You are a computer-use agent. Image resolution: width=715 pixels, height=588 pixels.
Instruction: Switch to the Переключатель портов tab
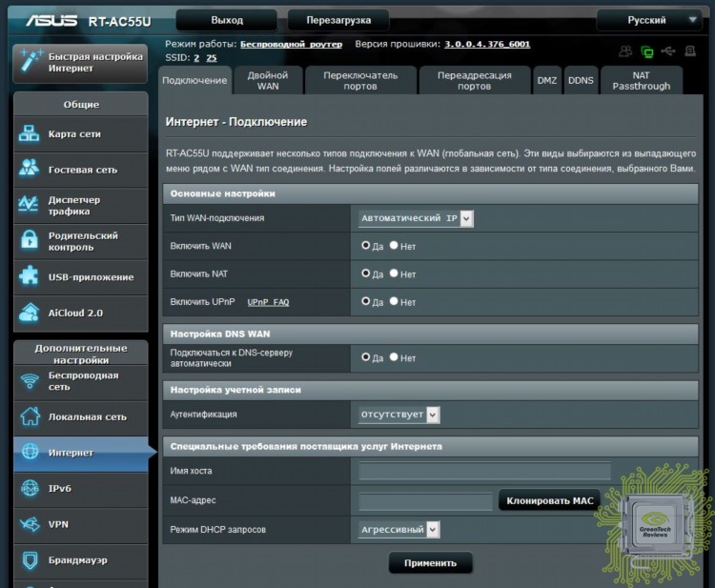tap(360, 81)
